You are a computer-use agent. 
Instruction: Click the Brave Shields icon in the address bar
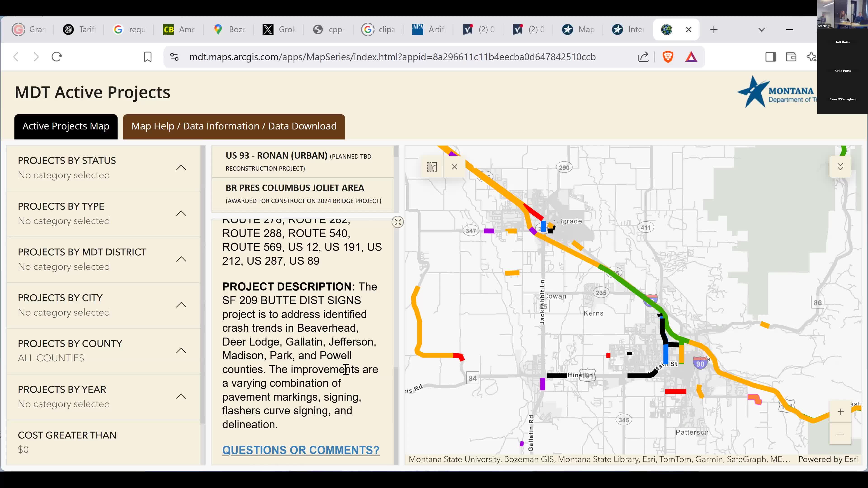668,56
